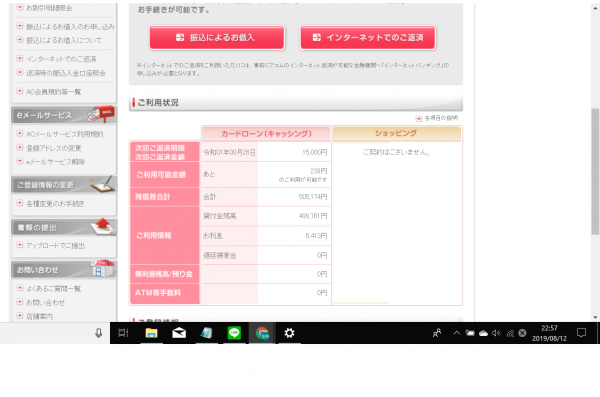Click the インターネットでのご返済 red button
The width and height of the screenshot is (600, 397).
coord(368,38)
